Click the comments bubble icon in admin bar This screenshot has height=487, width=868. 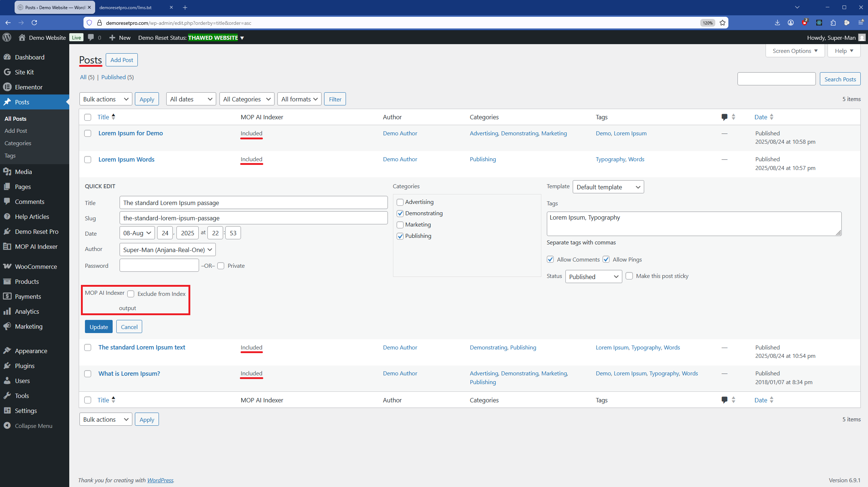tap(91, 38)
